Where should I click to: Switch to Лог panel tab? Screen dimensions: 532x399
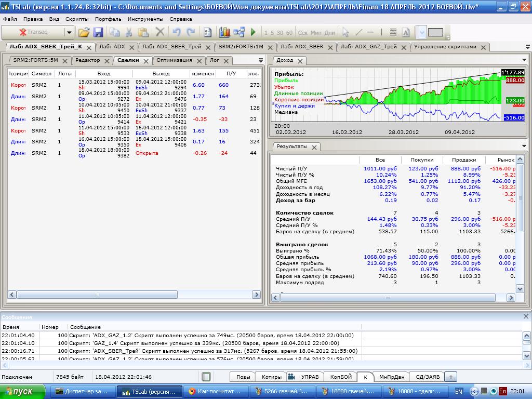(214, 60)
